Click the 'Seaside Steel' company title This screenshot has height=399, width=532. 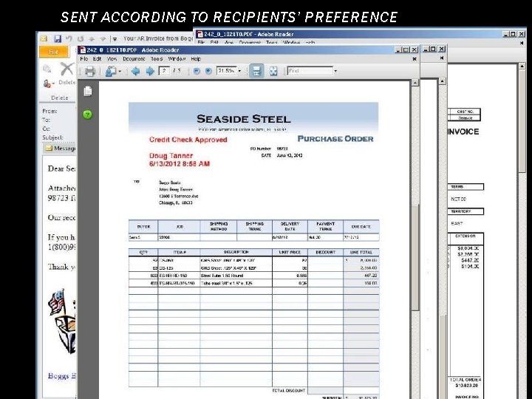pyautogui.click(x=244, y=119)
